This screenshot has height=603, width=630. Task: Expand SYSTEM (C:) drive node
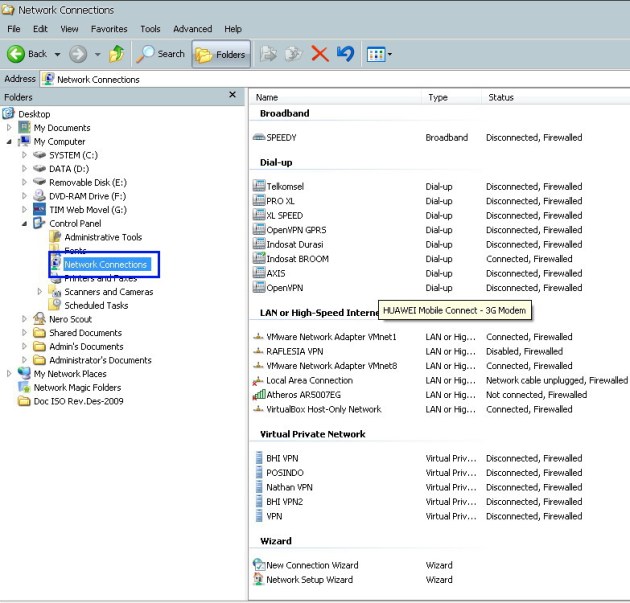pos(25,155)
